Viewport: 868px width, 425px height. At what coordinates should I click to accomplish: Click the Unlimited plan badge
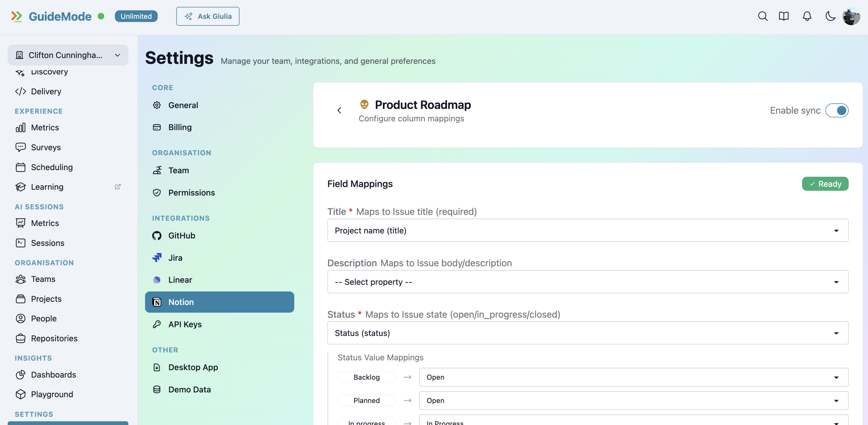pos(136,16)
